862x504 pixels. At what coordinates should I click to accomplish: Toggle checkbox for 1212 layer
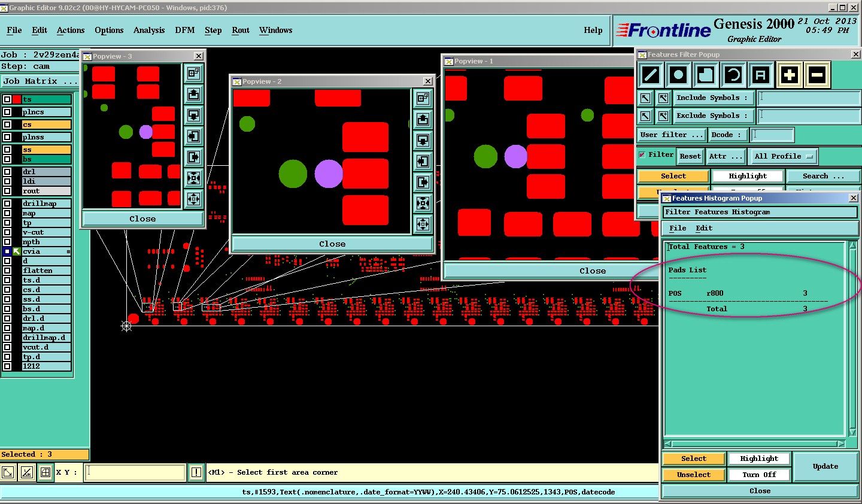(7, 366)
